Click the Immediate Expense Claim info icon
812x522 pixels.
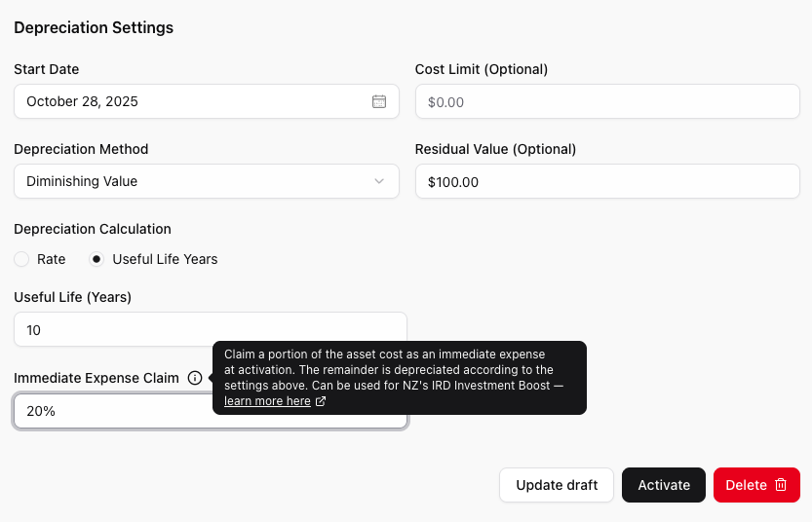pyautogui.click(x=195, y=378)
